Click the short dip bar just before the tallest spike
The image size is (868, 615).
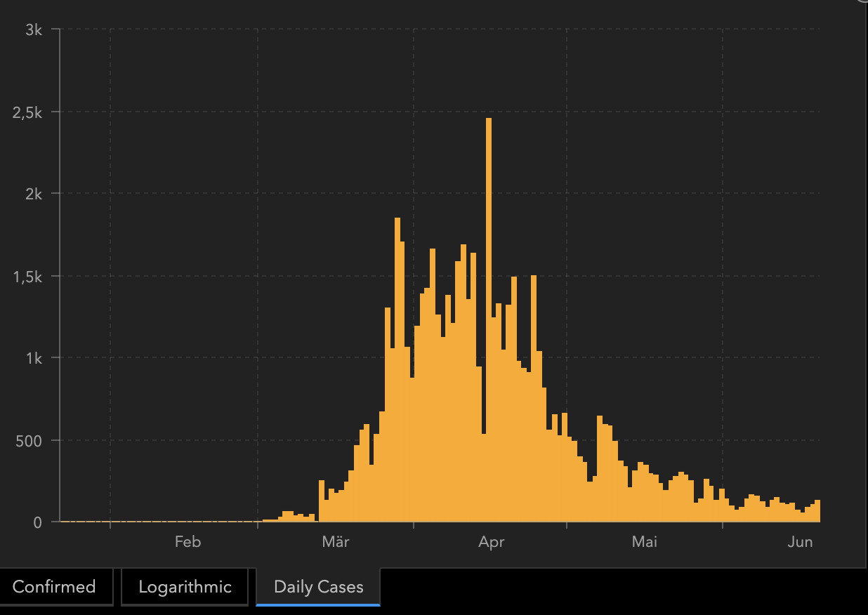[484, 478]
